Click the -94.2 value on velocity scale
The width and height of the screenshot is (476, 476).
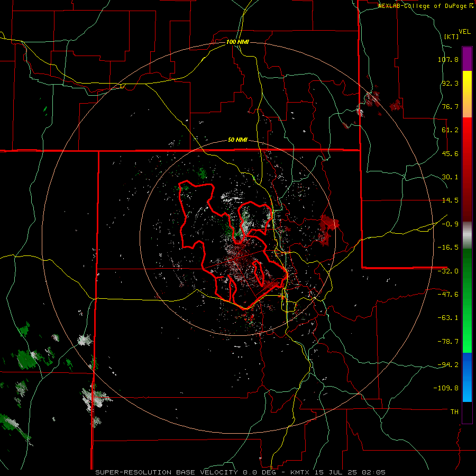pos(448,364)
